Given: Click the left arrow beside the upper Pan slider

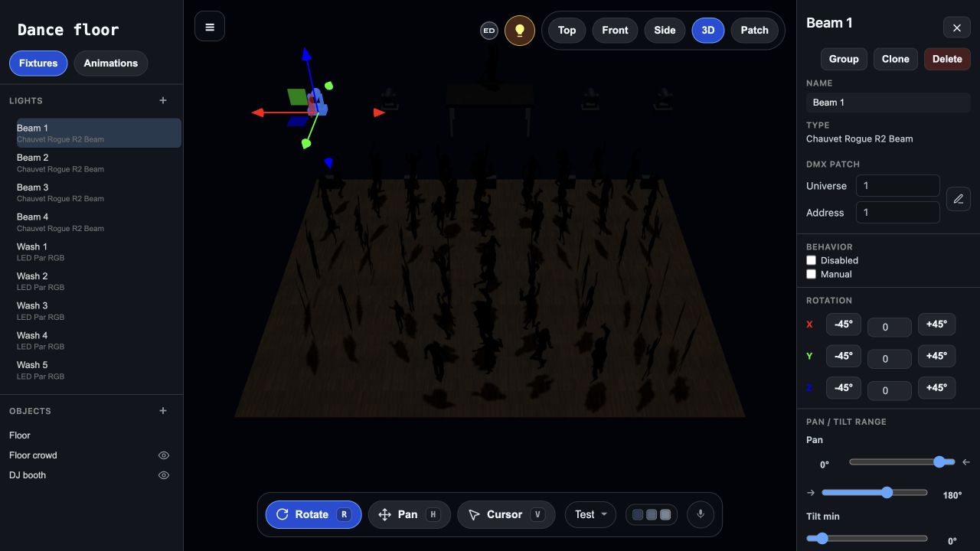Looking at the screenshot, I should coord(966,462).
